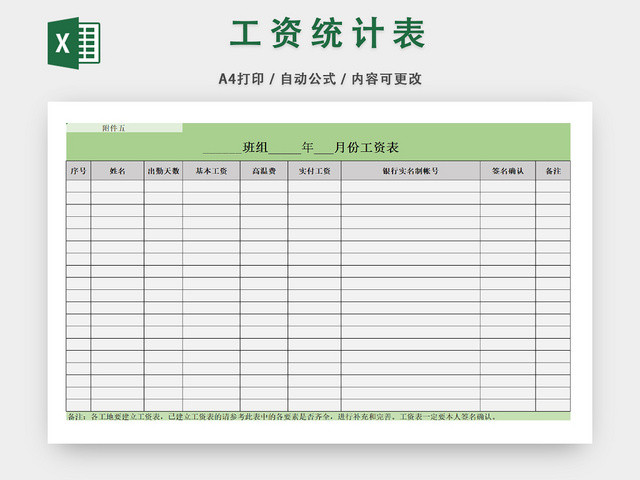This screenshot has width=640, height=480.
Task: Open the payroll sheet preview thumbnail
Action: [320, 272]
